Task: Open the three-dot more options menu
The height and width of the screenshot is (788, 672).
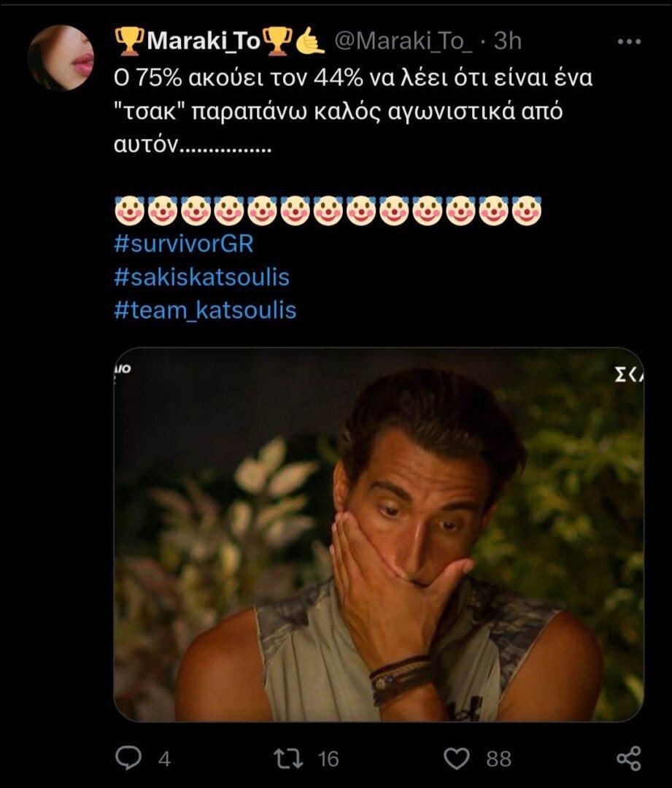Action: coord(629,42)
